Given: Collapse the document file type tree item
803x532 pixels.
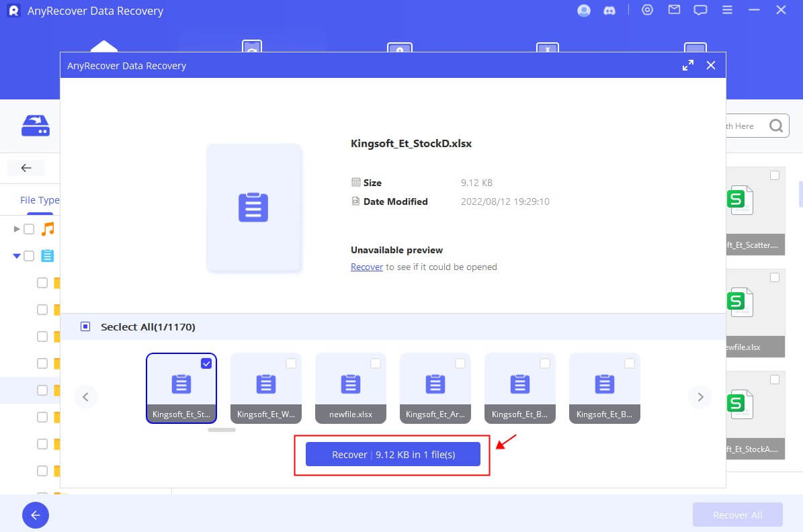Looking at the screenshot, I should [x=16, y=256].
